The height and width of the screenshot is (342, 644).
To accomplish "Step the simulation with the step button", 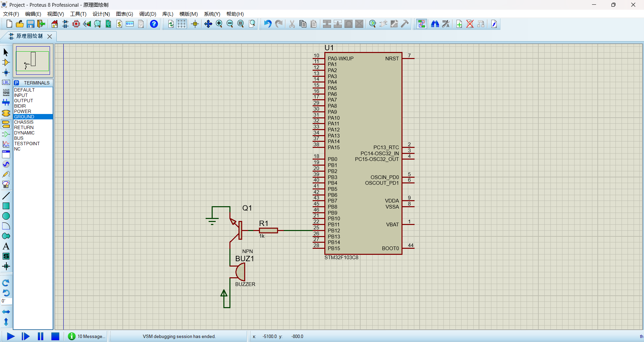I will pos(25,336).
